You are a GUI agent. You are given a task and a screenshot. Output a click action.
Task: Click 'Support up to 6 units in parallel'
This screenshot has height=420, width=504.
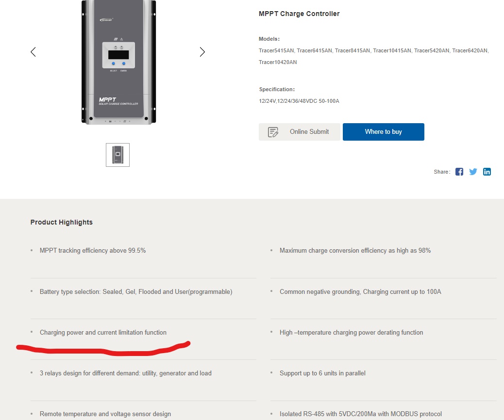click(x=322, y=373)
